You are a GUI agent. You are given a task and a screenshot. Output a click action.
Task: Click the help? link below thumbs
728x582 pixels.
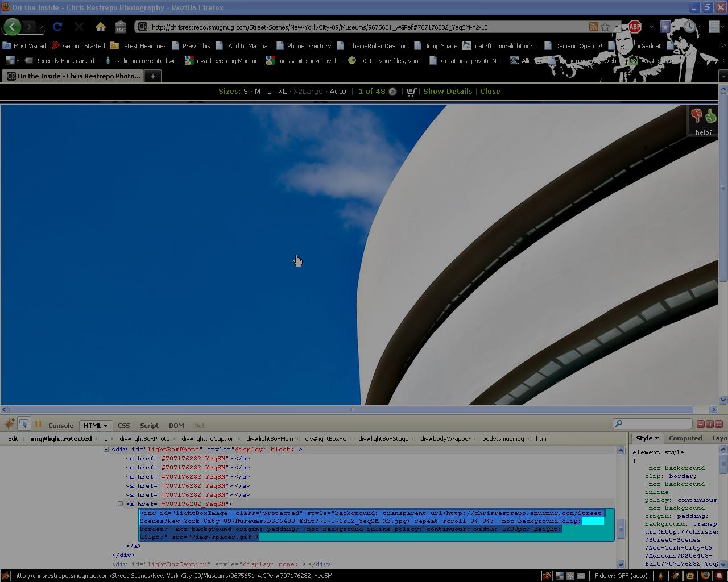click(x=704, y=132)
